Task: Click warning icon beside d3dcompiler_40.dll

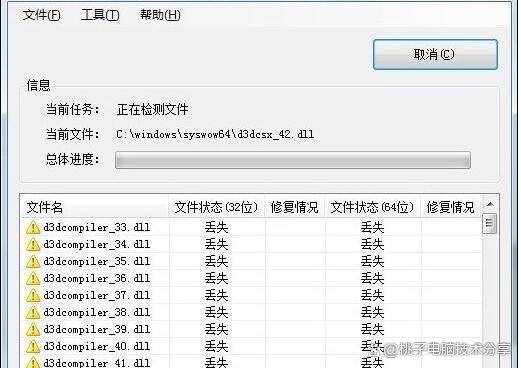Action: pyautogui.click(x=33, y=346)
